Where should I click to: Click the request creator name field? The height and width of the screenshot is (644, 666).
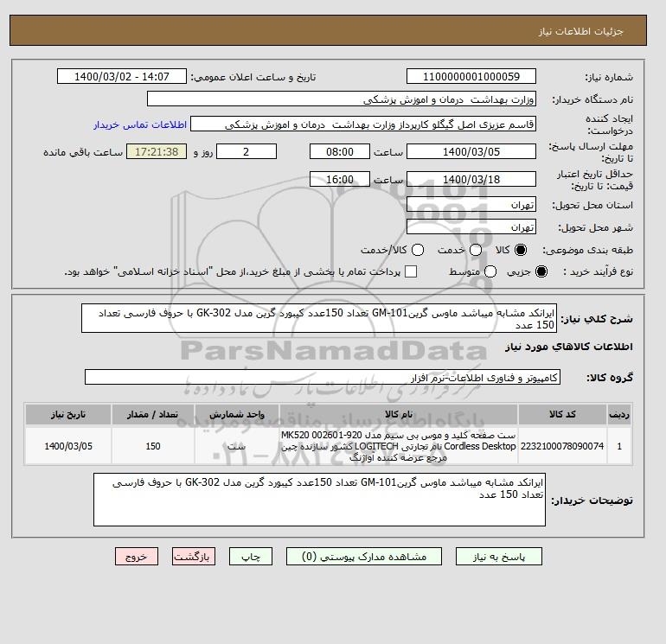[x=363, y=124]
